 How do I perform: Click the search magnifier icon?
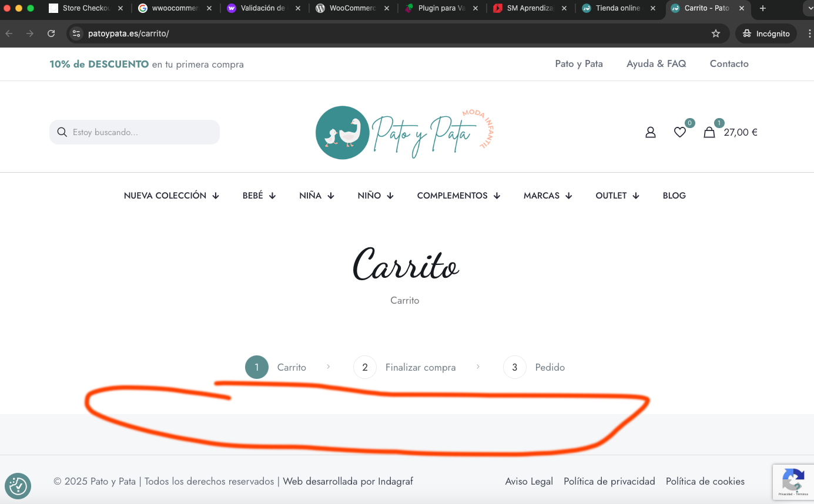point(62,132)
